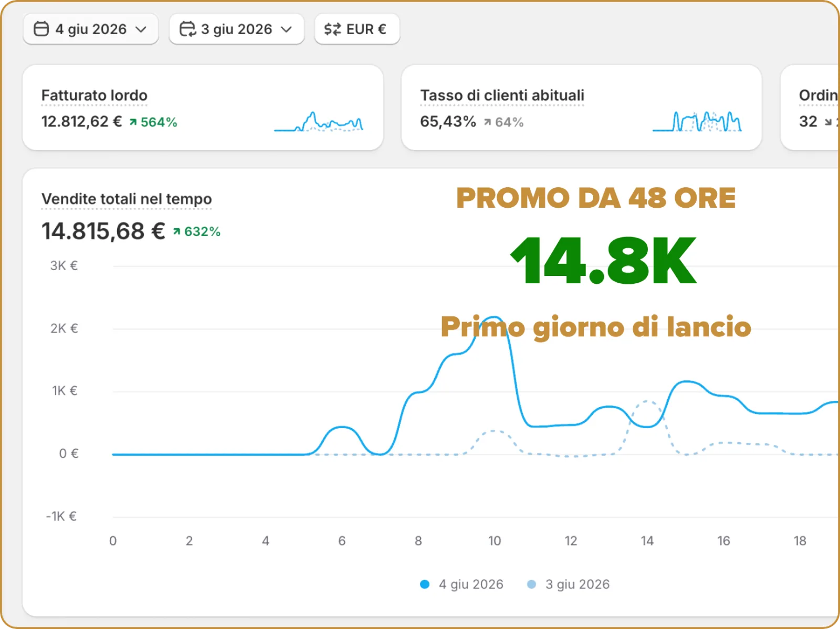This screenshot has height=629, width=840.
Task: Click the comparison calendar icon beside 3 giu 2026
Action: (187, 29)
